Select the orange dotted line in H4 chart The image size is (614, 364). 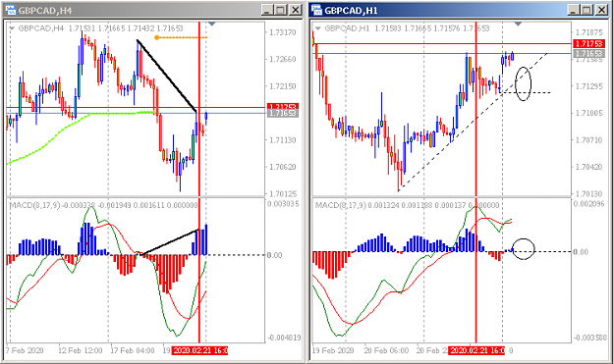[182, 37]
